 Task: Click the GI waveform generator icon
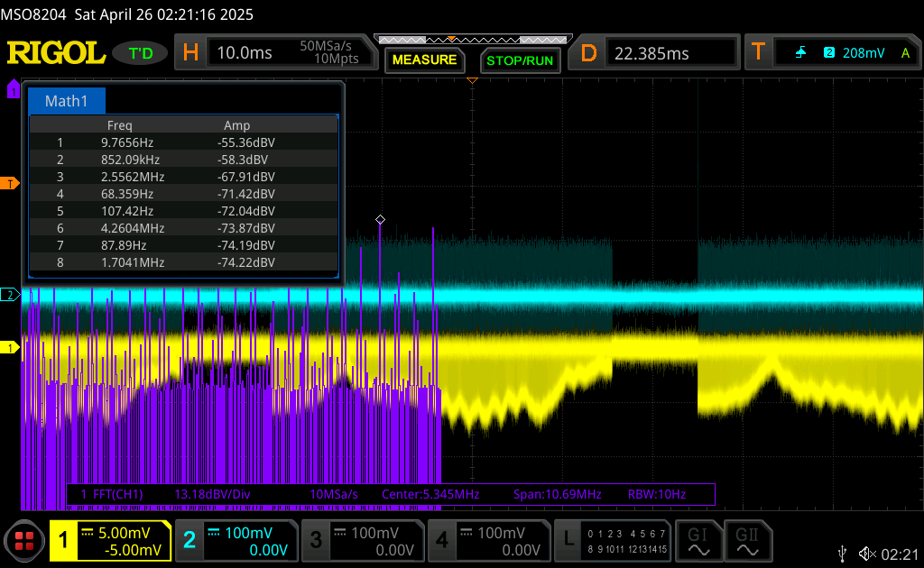click(x=698, y=541)
